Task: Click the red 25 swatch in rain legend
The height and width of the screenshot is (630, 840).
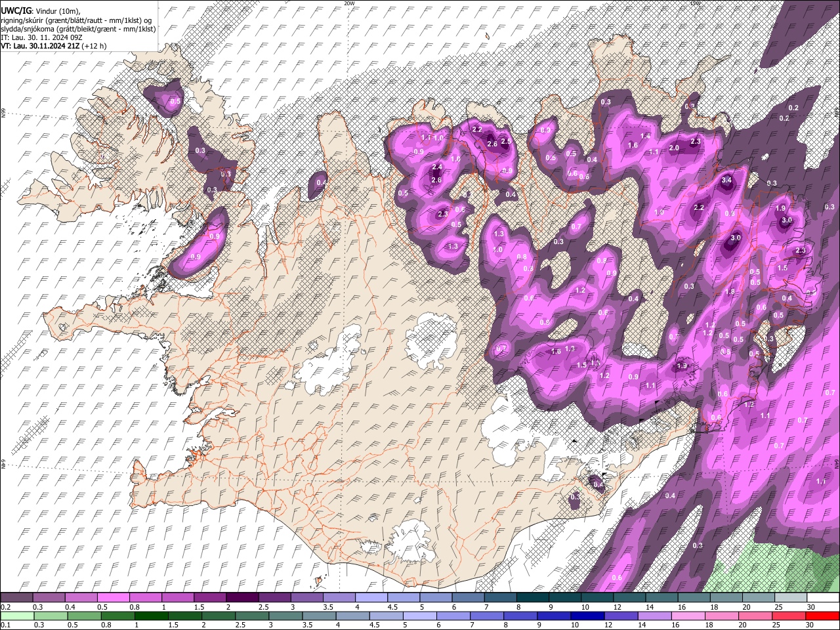Action: coord(789,616)
